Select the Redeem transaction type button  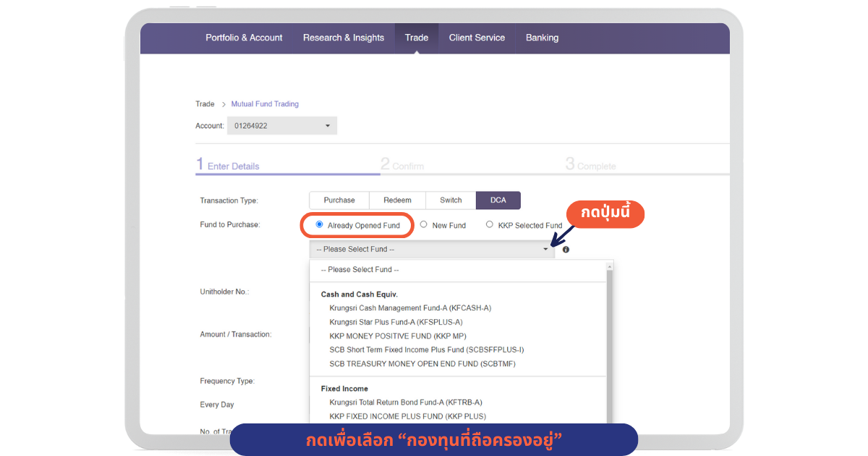tap(397, 200)
